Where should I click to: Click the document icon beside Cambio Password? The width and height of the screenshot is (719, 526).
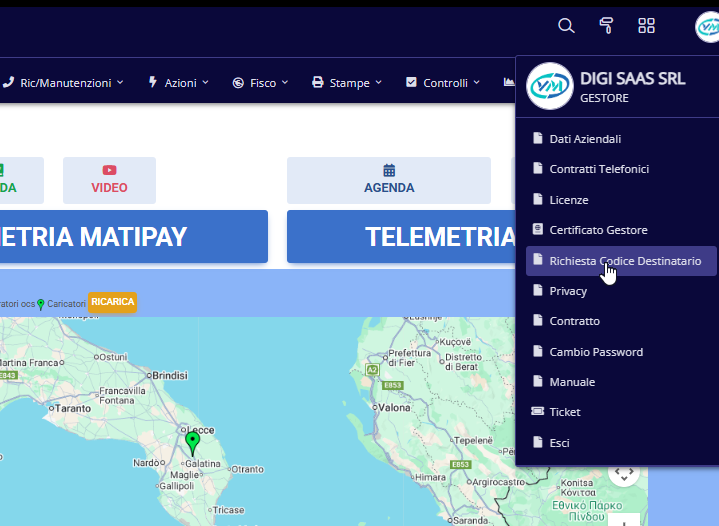tap(538, 351)
